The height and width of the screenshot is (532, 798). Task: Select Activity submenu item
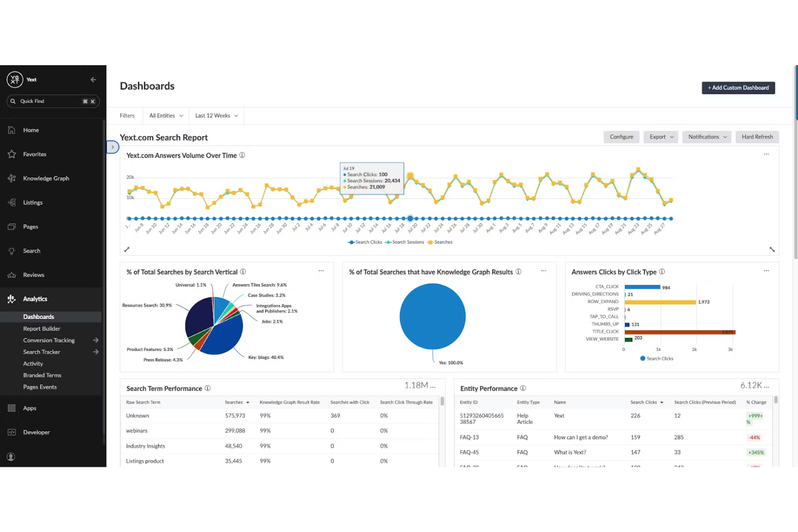point(33,364)
